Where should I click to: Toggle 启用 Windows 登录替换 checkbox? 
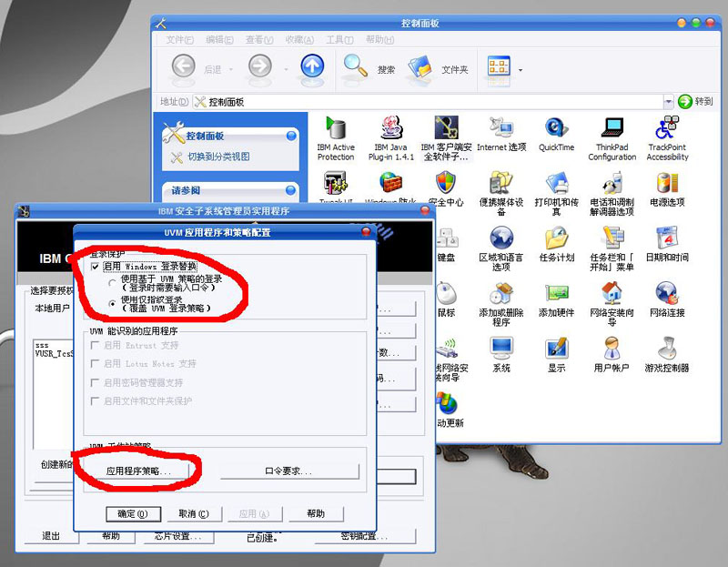tap(96, 267)
